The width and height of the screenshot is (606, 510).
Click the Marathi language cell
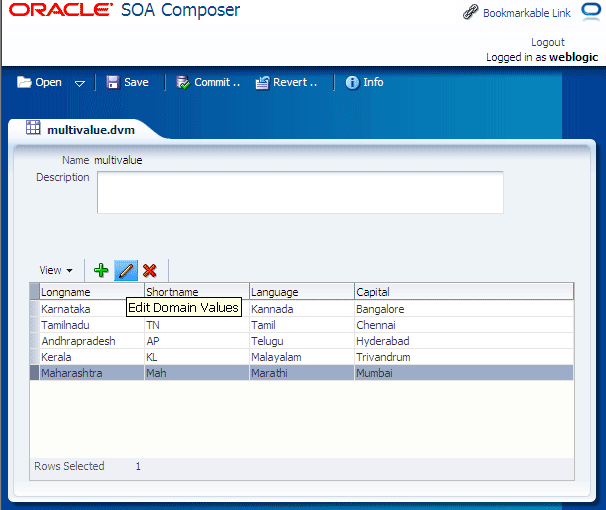[x=302, y=373]
